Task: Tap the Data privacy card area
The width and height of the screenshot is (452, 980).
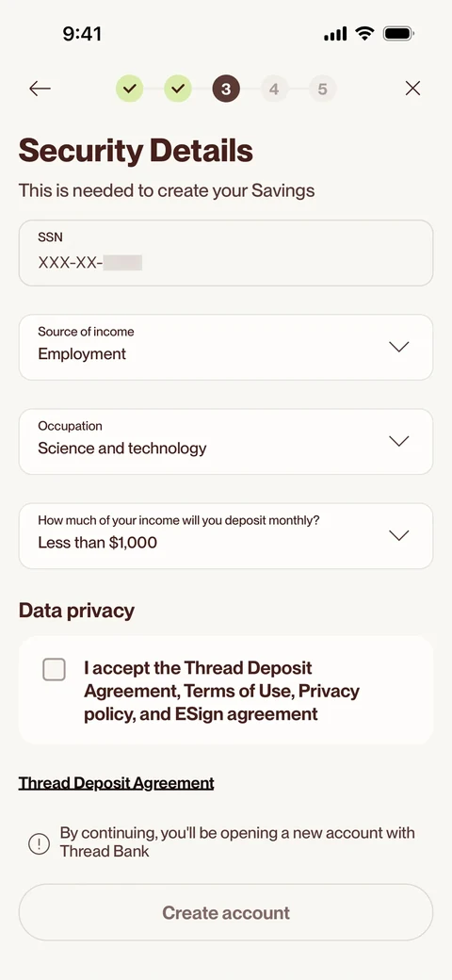Action: (226, 691)
